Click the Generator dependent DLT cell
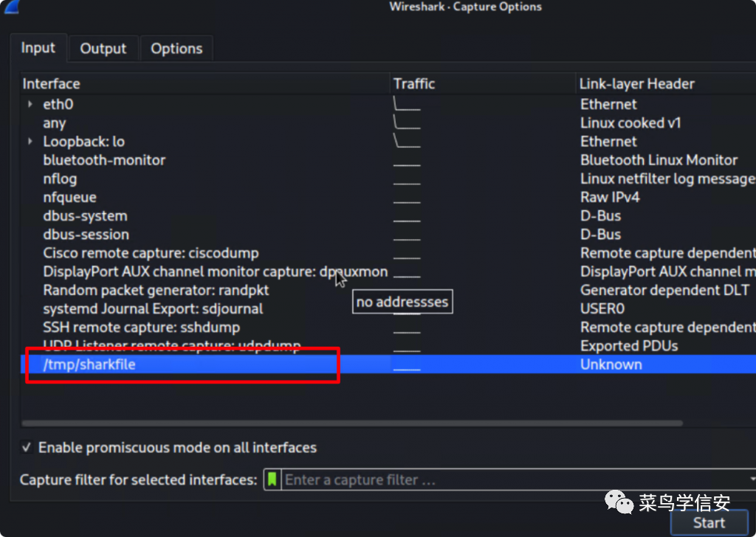The height and width of the screenshot is (537, 756). [665, 290]
